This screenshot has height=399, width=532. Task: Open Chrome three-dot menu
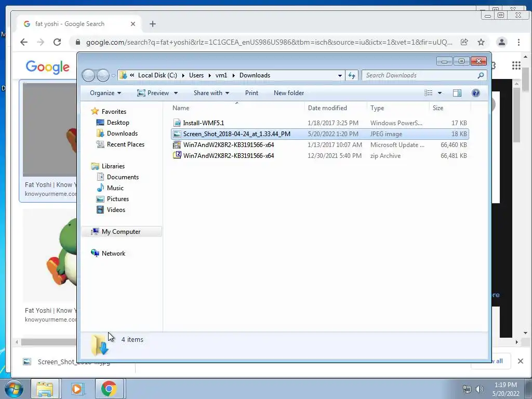point(518,42)
